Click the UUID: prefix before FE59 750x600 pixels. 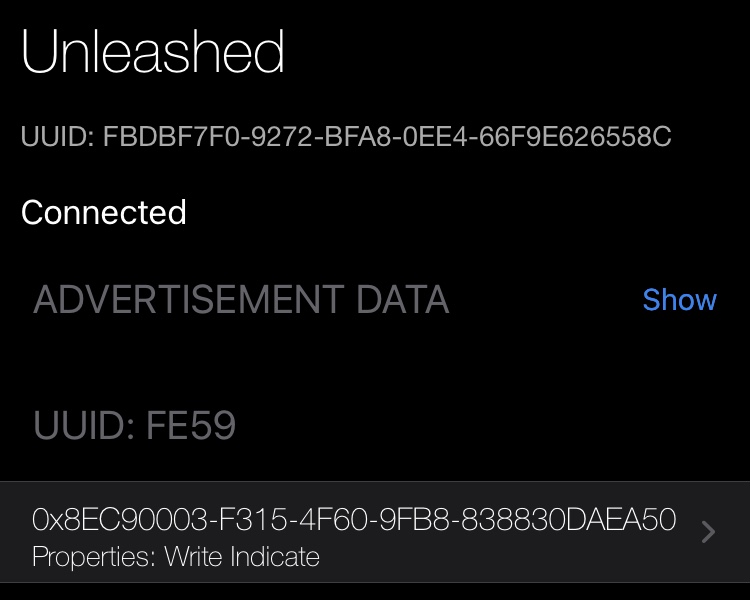pyautogui.click(x=85, y=427)
